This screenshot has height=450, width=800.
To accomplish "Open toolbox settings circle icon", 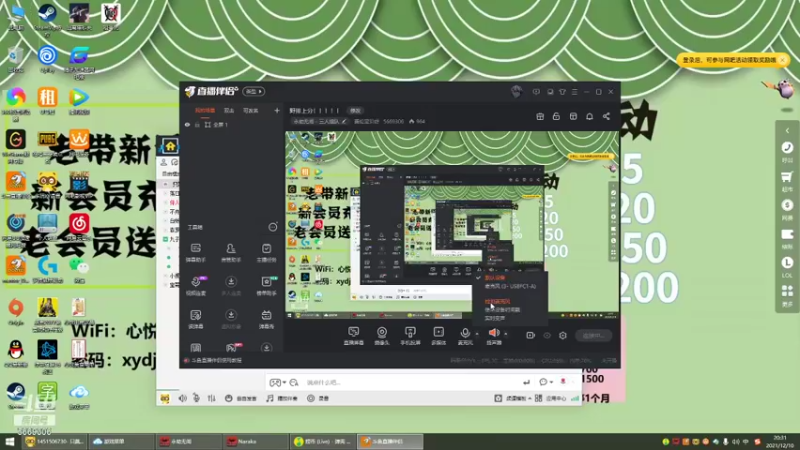I will pyautogui.click(x=273, y=227).
